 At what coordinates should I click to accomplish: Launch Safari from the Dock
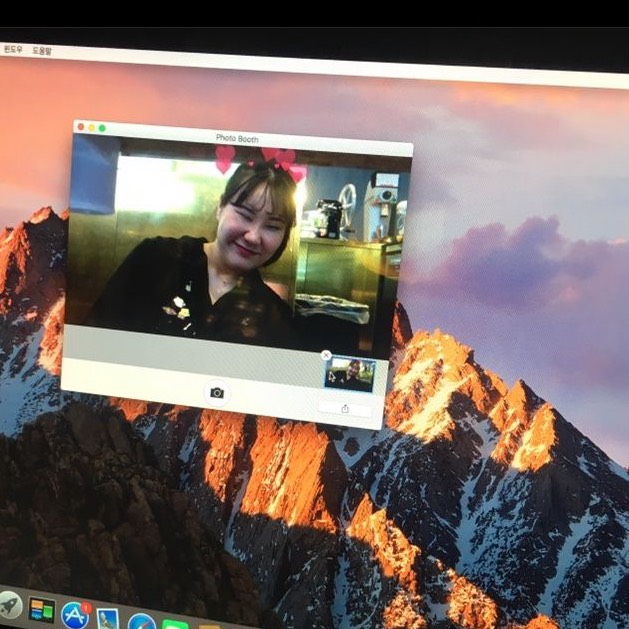pos(142,621)
